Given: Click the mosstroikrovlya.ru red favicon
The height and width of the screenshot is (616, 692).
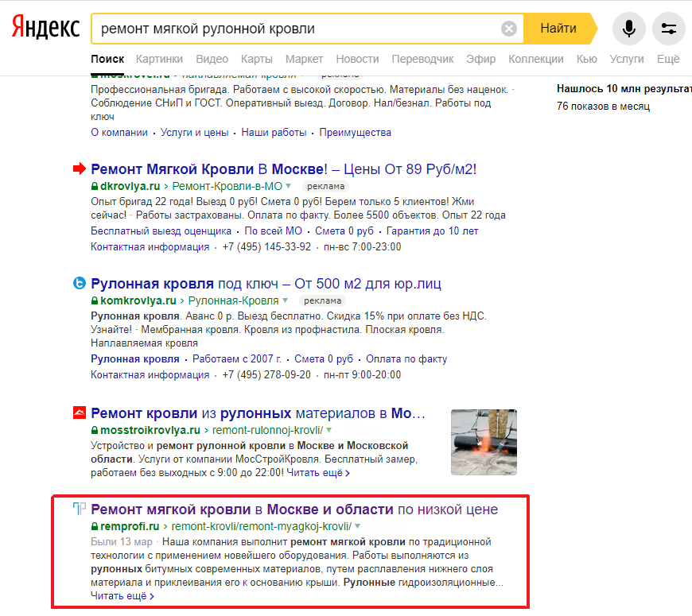Looking at the screenshot, I should coord(80,413).
